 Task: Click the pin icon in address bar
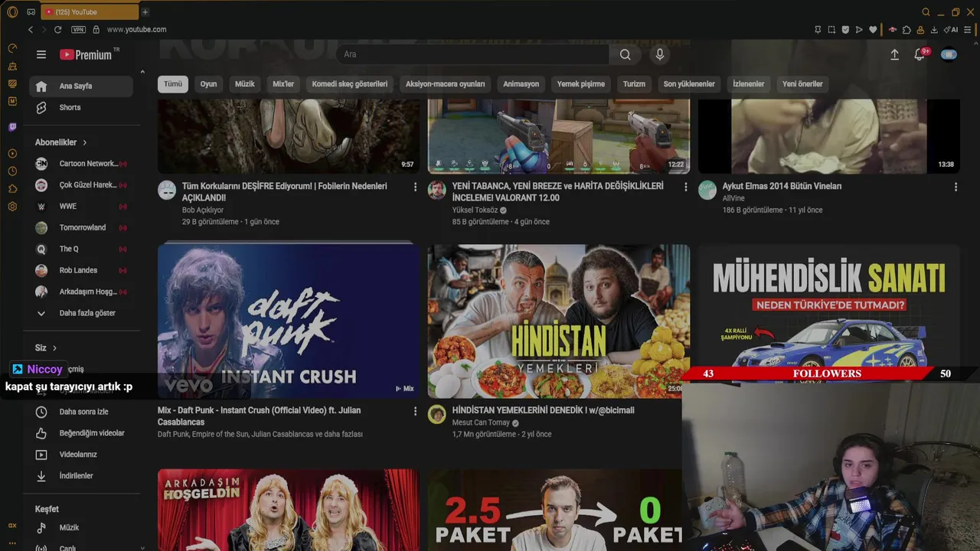tap(818, 29)
